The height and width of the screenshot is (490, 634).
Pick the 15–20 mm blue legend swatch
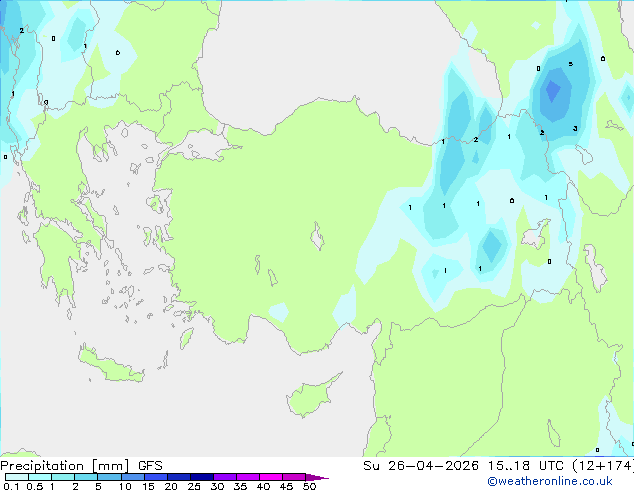(x=155, y=477)
